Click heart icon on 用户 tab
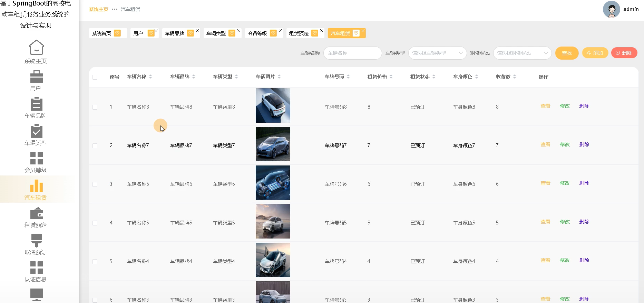This screenshot has width=644, height=303. (x=151, y=33)
